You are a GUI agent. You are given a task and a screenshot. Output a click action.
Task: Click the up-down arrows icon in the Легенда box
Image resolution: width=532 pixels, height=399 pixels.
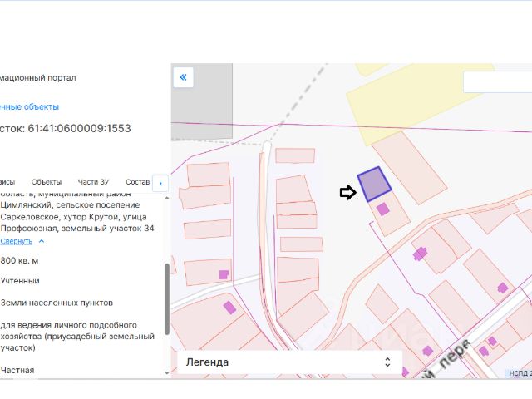point(387,362)
